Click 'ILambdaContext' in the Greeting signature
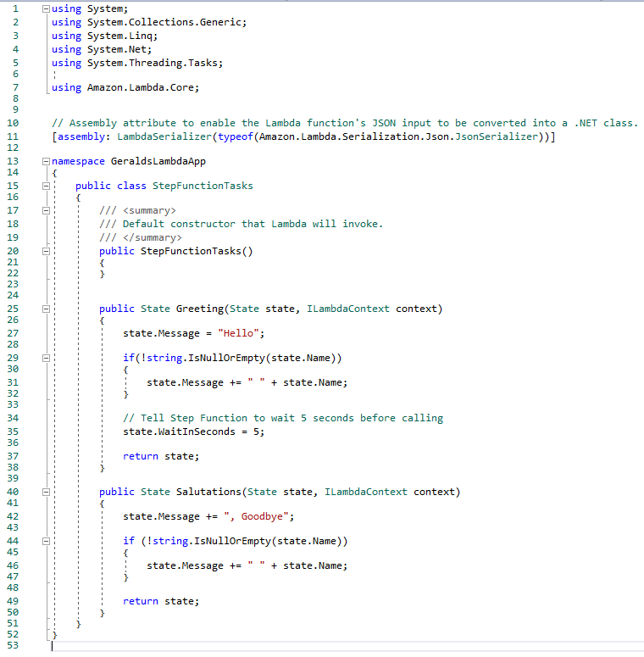Screen dimensions: 644x657 (x=348, y=309)
